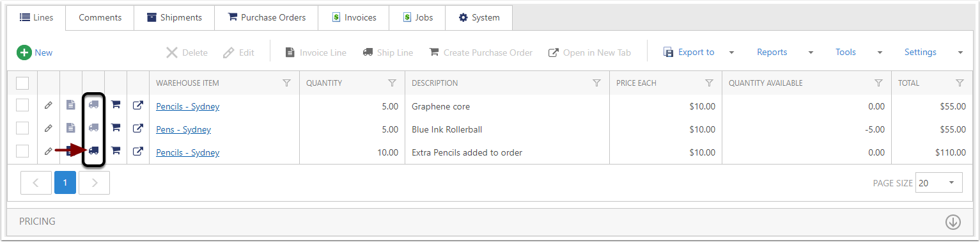
Task: Select checkbox for Graphene core line
Action: click(22, 106)
